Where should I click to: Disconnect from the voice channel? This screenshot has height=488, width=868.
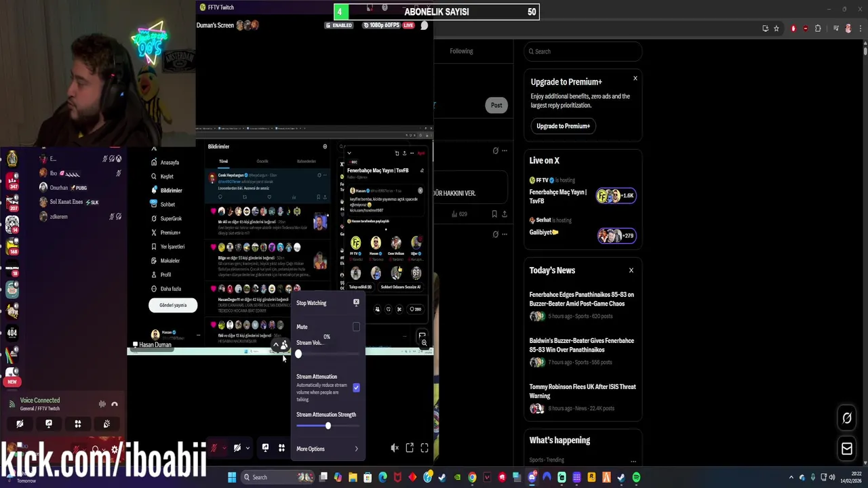115,404
